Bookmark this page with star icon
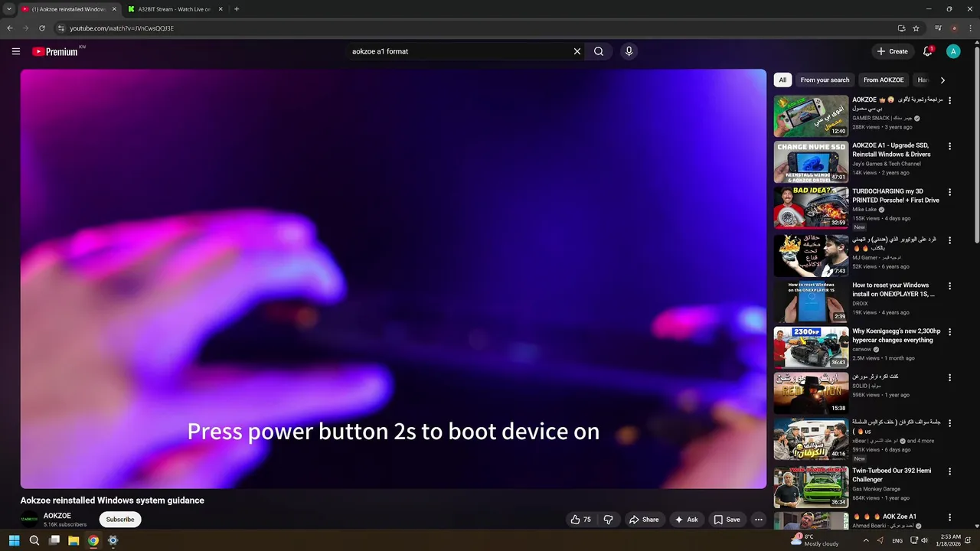The width and height of the screenshot is (980, 551). [x=916, y=28]
